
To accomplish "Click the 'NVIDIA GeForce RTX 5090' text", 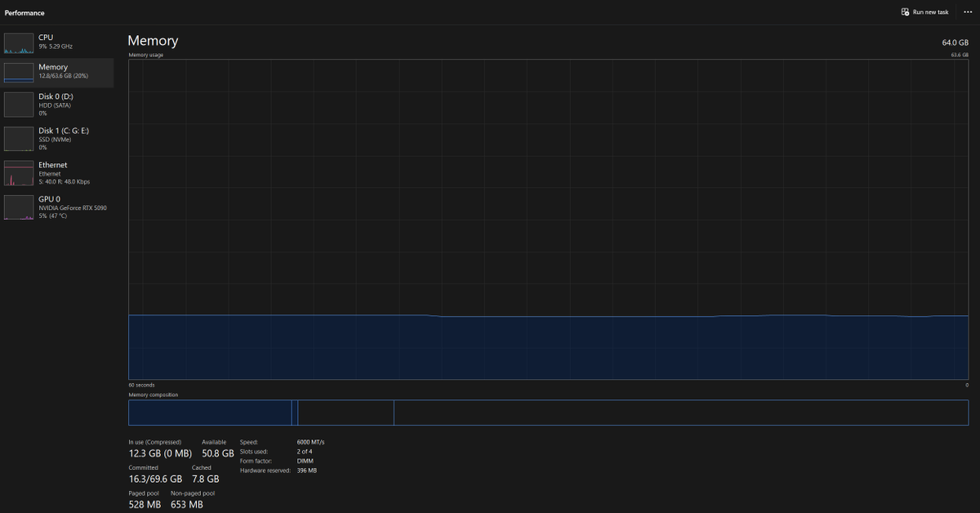I will [x=73, y=207].
